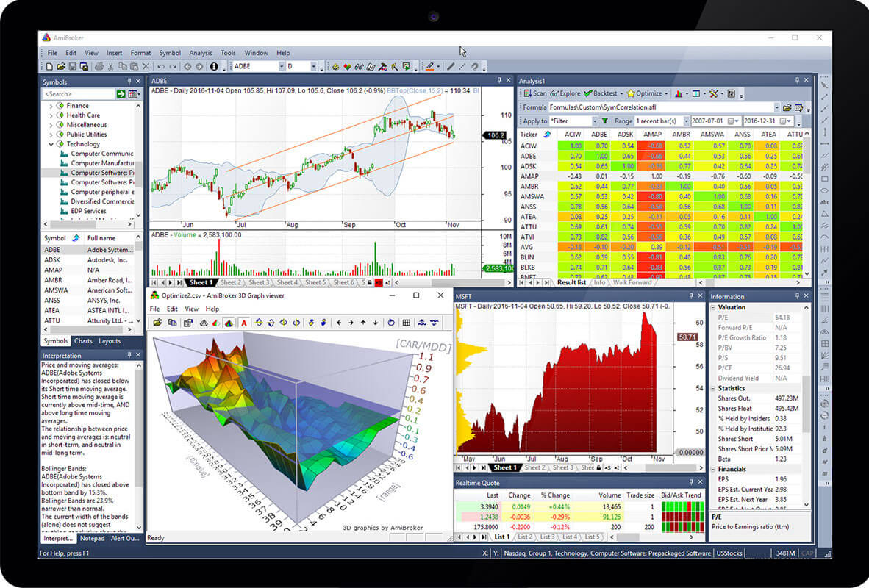Click the Backtest button in Analysis1

click(601, 93)
